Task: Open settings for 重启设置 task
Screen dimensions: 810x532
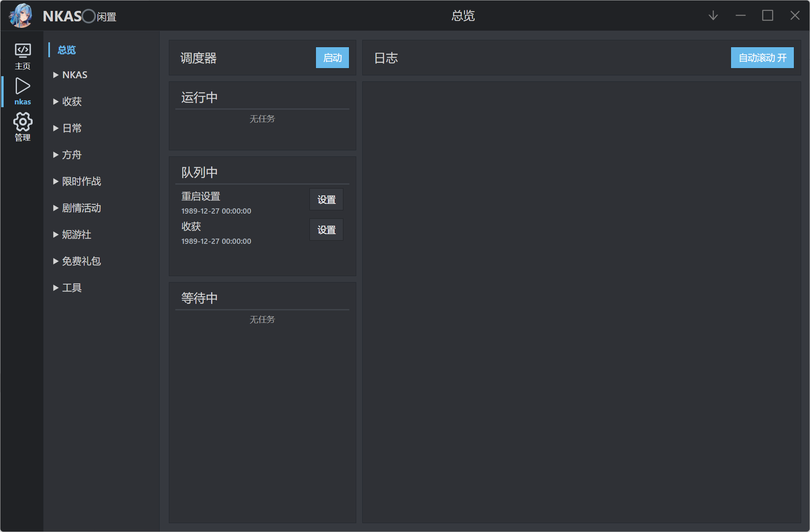Action: point(326,199)
